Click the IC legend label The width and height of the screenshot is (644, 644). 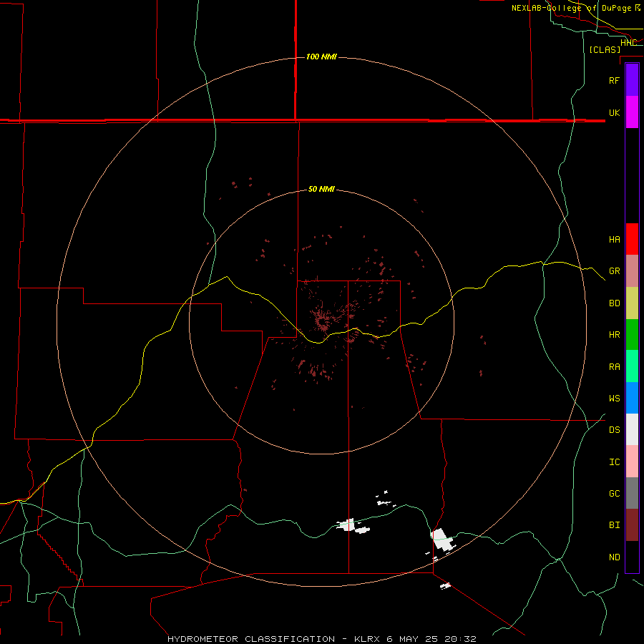click(x=614, y=462)
